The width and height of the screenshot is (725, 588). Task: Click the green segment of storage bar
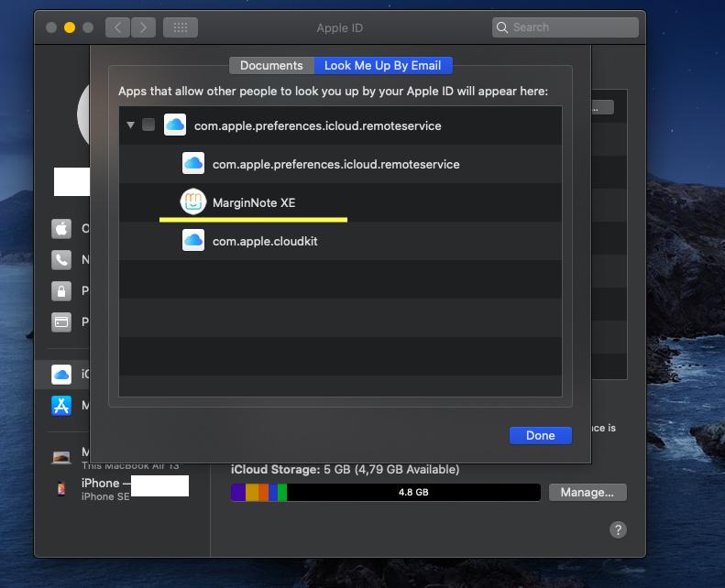[x=282, y=493]
